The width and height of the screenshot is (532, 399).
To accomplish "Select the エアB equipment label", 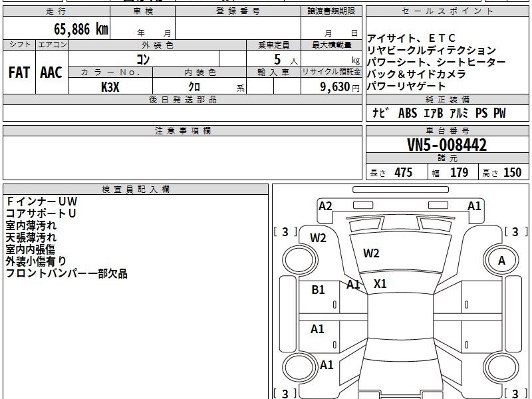I will [x=434, y=112].
